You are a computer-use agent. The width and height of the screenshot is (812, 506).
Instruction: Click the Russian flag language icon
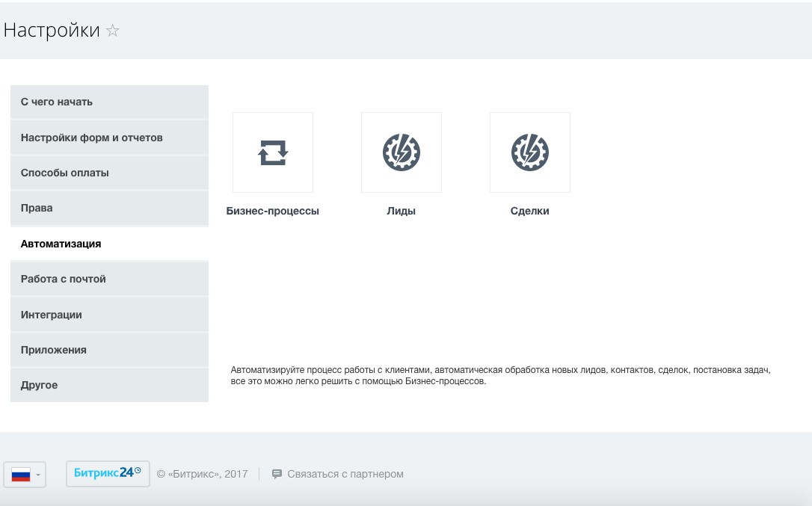click(21, 475)
